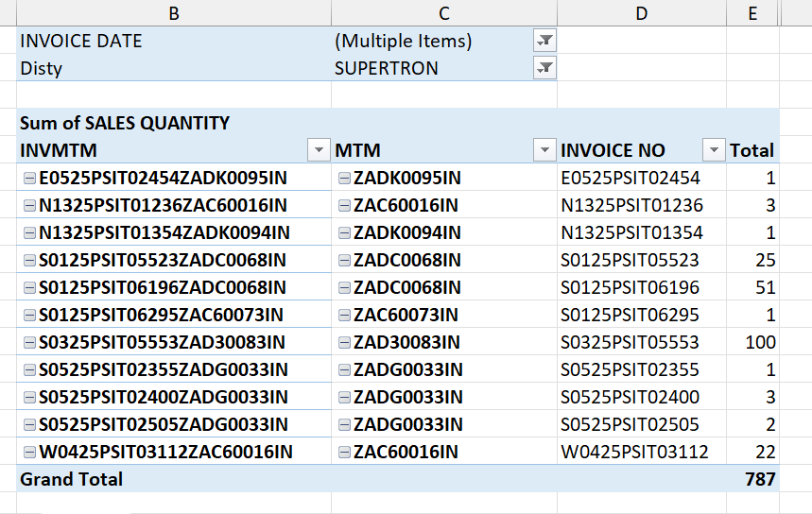Click the Total cell showing 100
This screenshot has width=812, height=514.
(x=759, y=342)
